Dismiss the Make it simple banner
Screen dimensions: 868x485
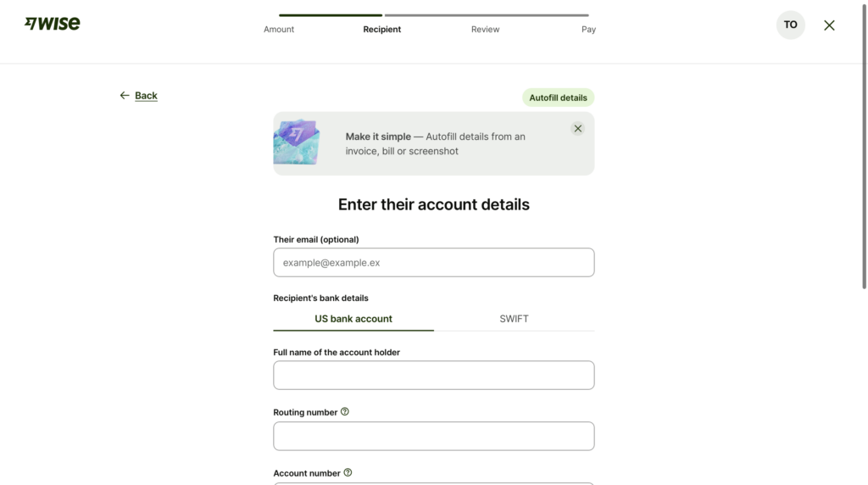point(577,128)
